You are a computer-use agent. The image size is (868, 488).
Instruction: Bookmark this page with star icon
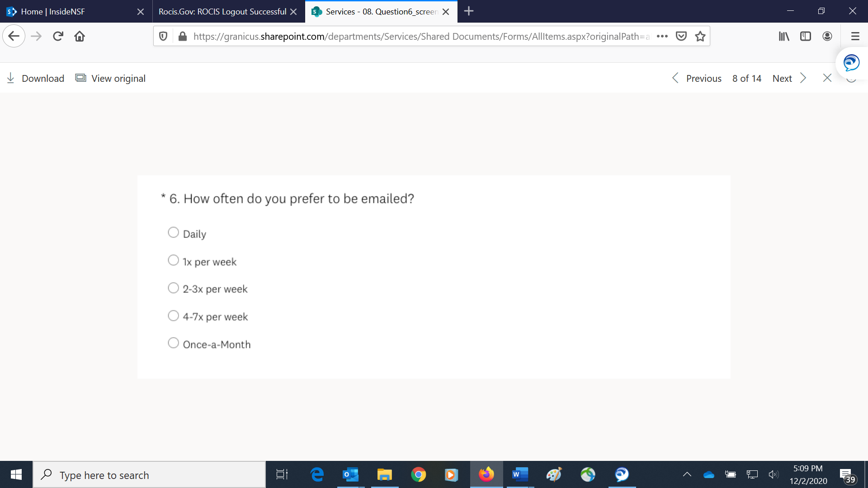point(700,36)
